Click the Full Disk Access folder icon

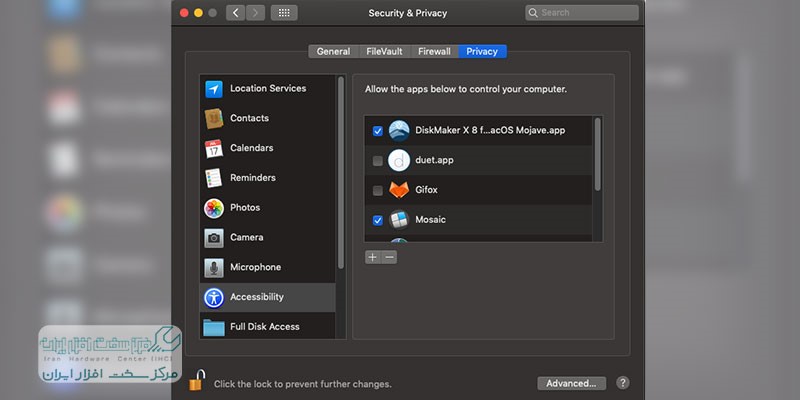click(x=214, y=327)
